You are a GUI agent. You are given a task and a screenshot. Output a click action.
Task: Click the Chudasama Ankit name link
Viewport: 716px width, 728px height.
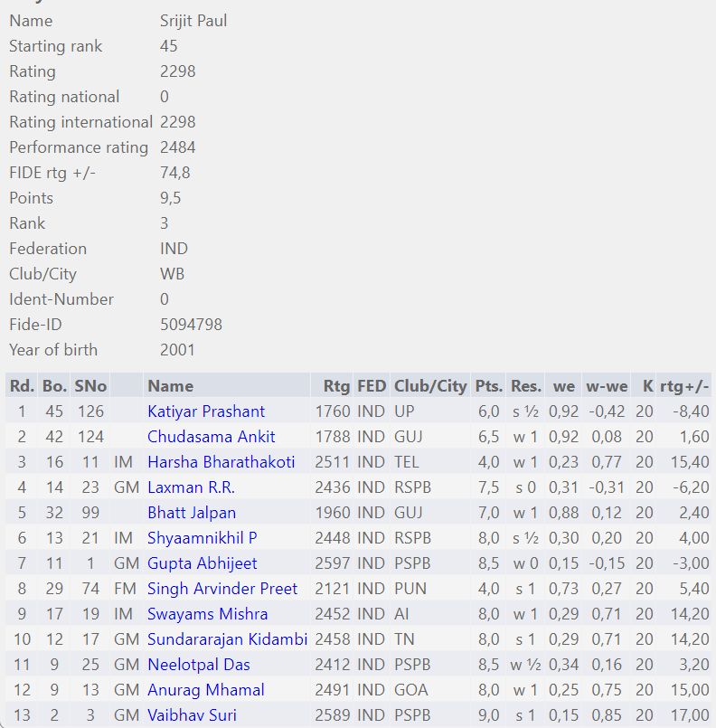(212, 437)
